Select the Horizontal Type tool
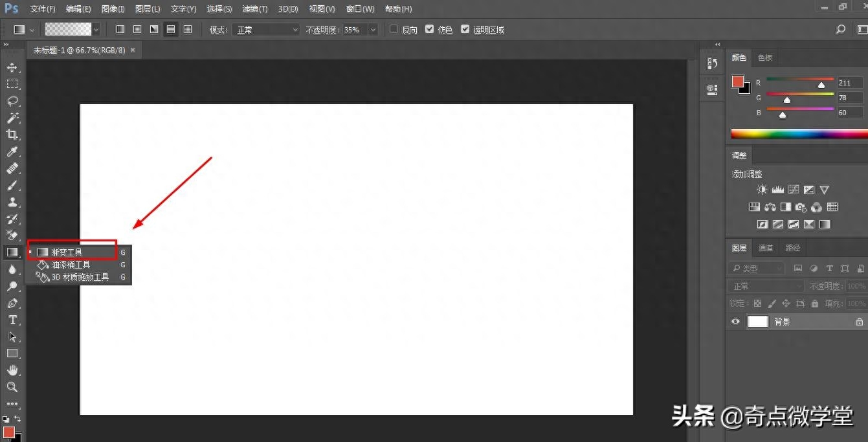This screenshot has width=868, height=442. 12,320
